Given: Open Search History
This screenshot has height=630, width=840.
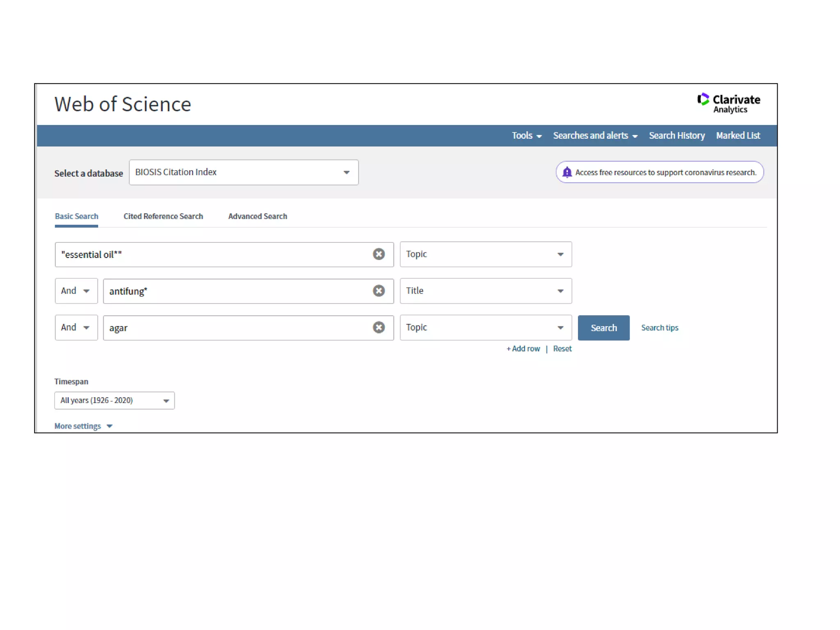Looking at the screenshot, I should (677, 136).
